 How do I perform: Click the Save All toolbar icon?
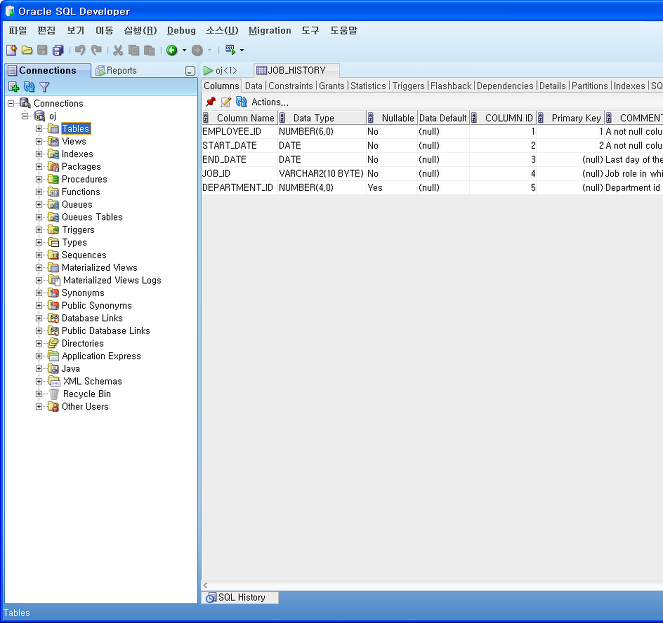(x=58, y=50)
